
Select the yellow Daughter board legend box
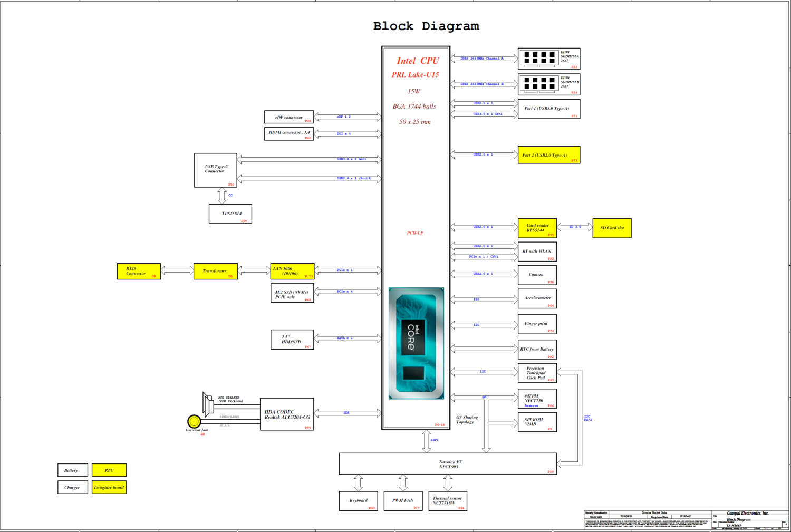pos(109,487)
